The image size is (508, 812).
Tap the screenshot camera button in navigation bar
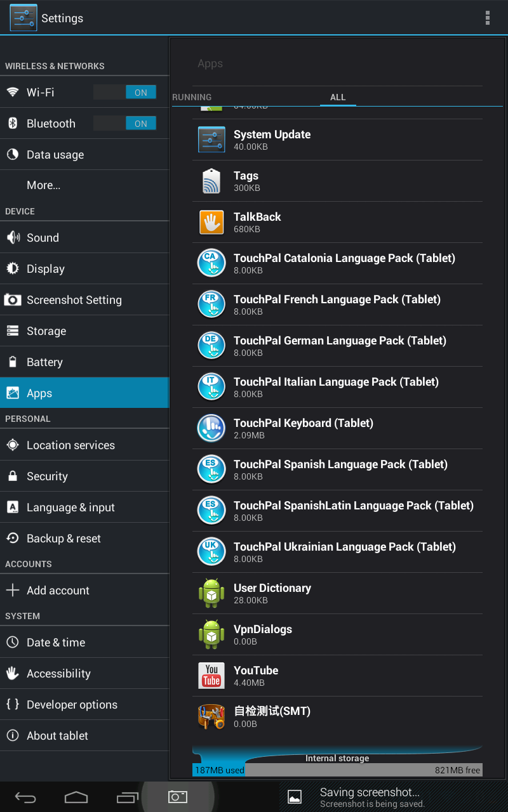pos(178,797)
